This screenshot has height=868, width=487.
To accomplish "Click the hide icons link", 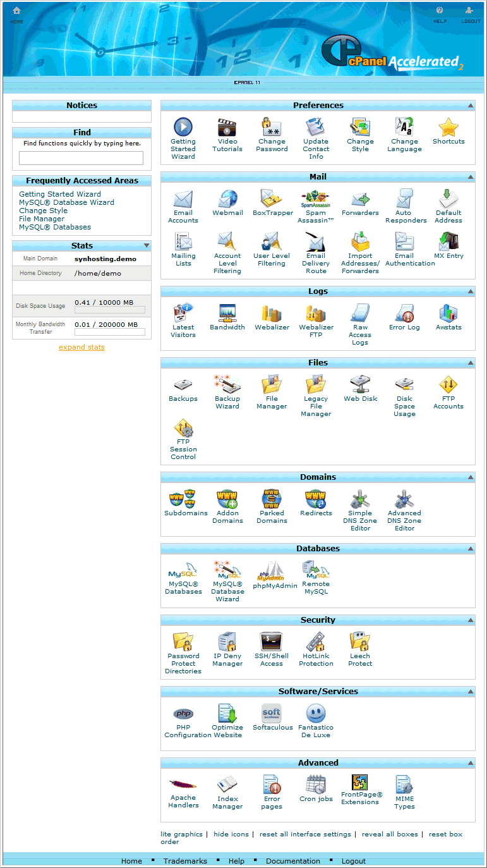I will coord(231,834).
